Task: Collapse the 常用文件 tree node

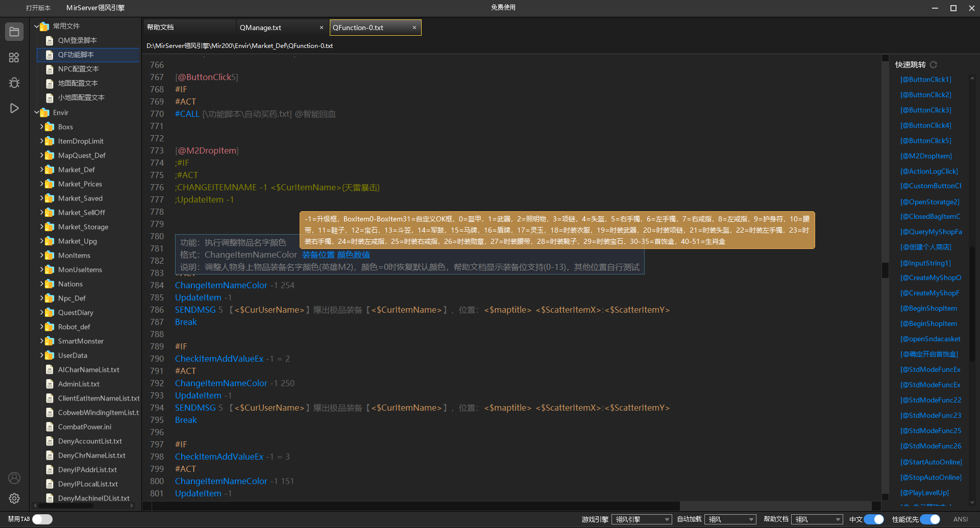Action: pyautogui.click(x=37, y=26)
